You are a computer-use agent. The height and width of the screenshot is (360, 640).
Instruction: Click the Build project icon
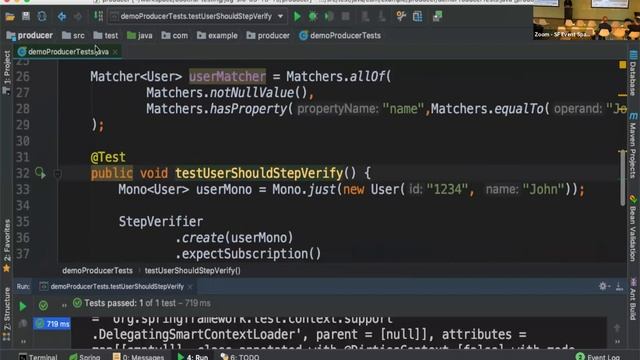click(x=98, y=16)
